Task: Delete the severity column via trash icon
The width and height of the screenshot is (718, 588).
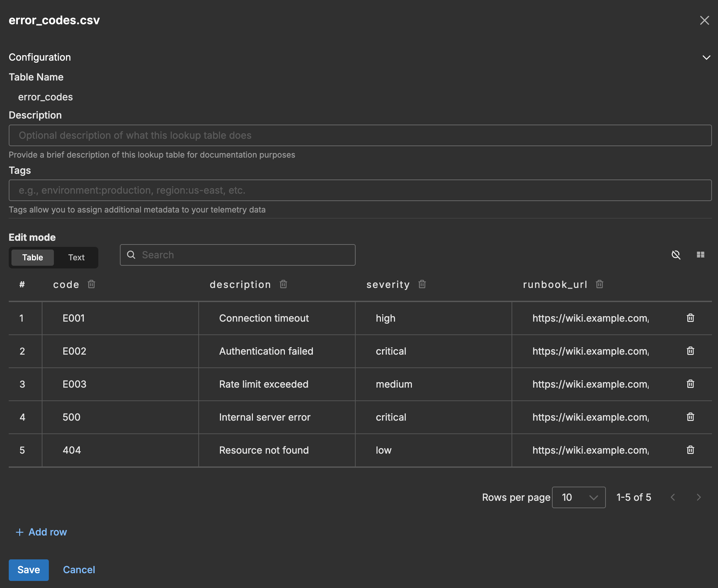Action: 422,284
